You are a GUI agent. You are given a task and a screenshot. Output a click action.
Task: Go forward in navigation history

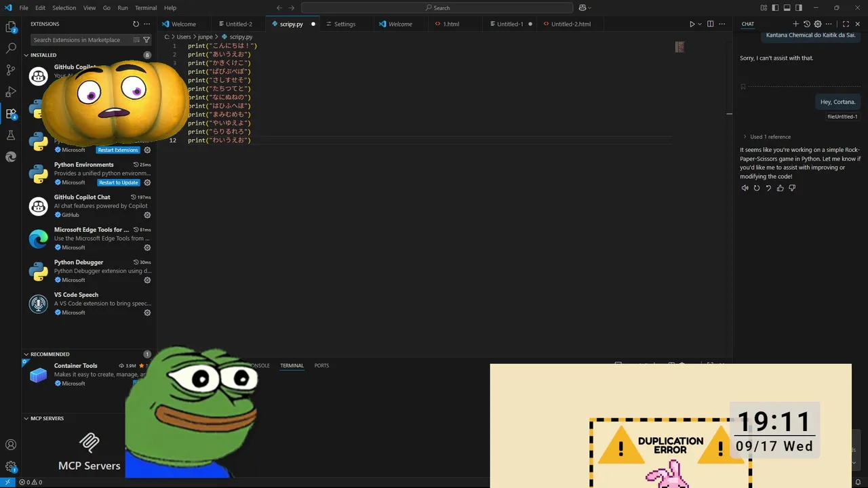[292, 7]
